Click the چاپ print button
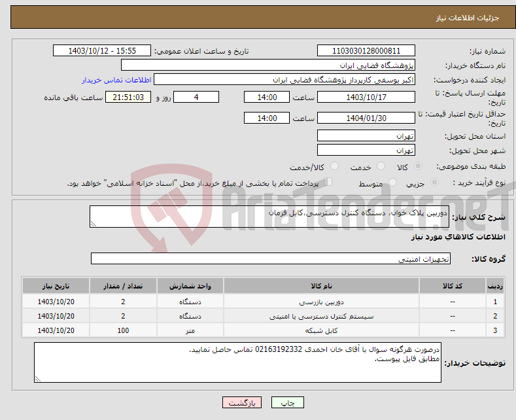 (x=288, y=402)
